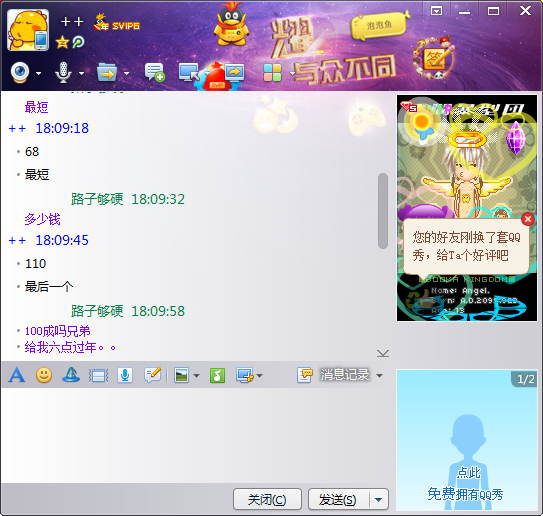This screenshot has width=543, height=516.
Task: Start a voice call with microphone icon
Action: [63, 72]
